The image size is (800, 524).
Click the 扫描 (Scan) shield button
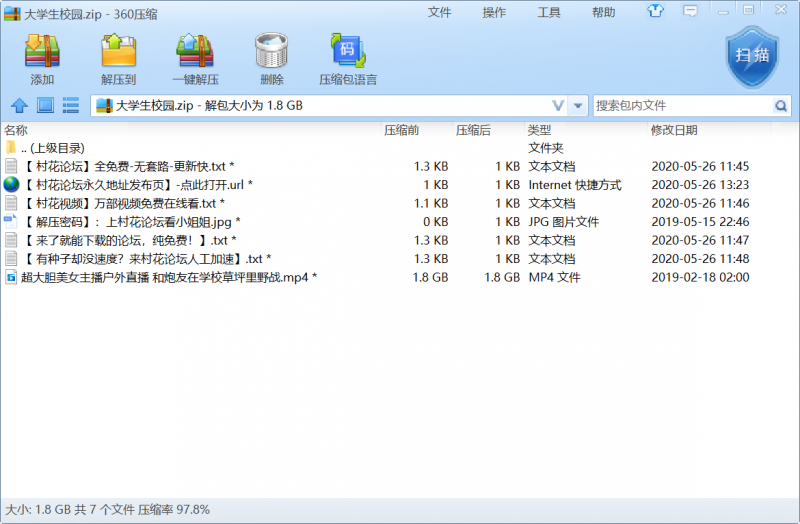tap(751, 55)
